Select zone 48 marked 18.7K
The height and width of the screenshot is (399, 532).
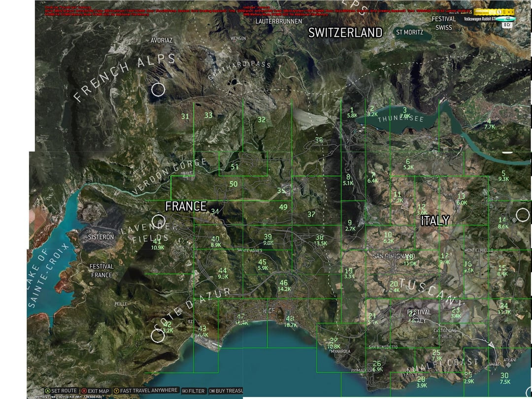290,322
